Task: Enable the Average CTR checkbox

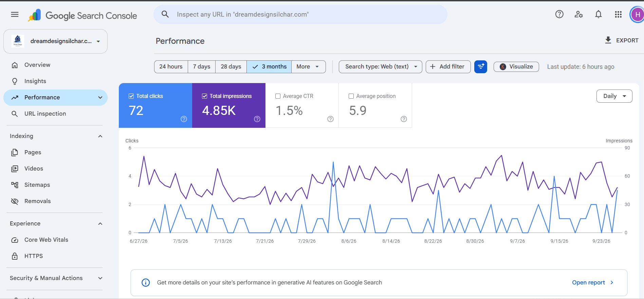Action: (278, 96)
